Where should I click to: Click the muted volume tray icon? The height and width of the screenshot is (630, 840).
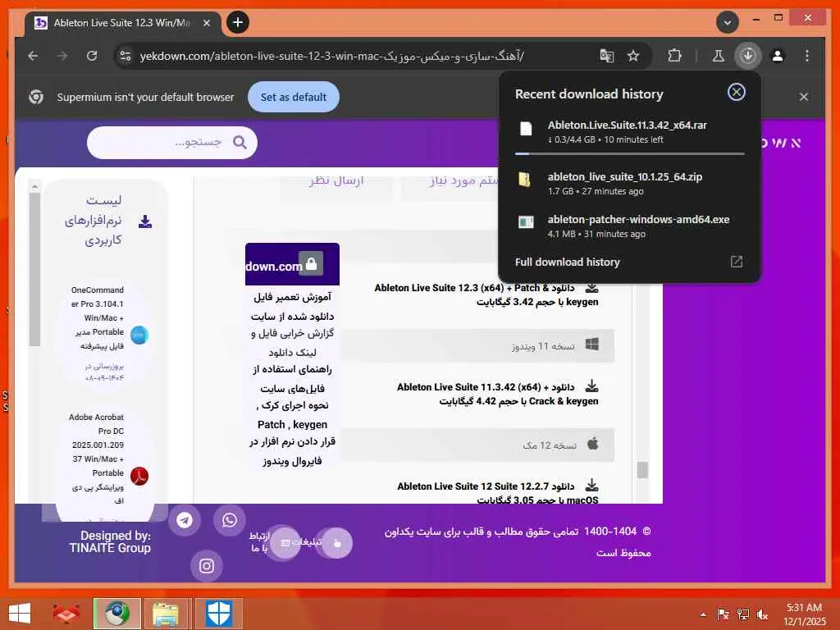pyautogui.click(x=762, y=614)
